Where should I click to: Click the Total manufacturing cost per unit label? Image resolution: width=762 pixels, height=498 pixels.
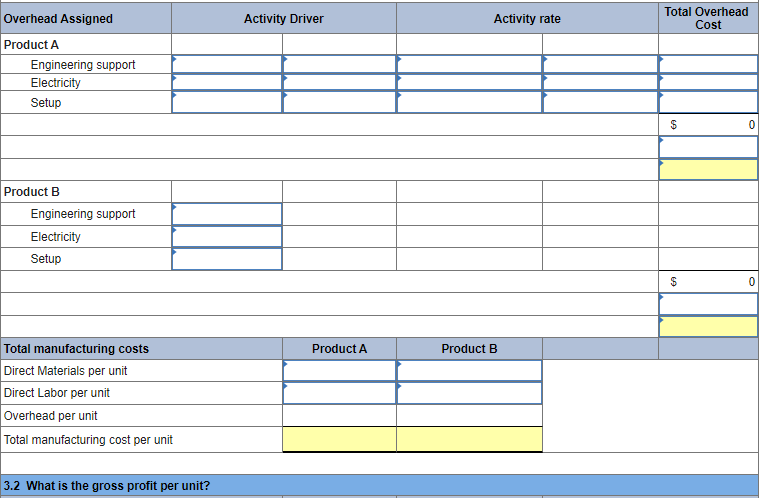[88, 440]
